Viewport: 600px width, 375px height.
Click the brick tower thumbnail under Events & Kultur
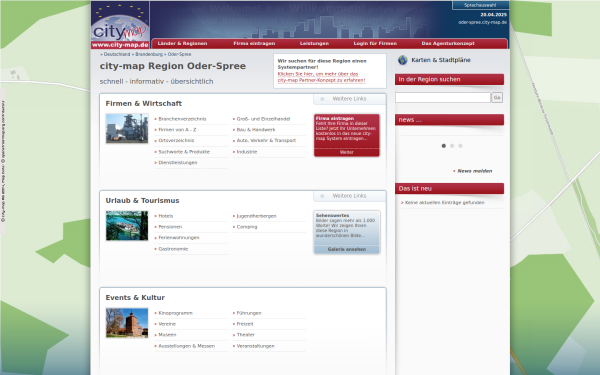[127, 323]
